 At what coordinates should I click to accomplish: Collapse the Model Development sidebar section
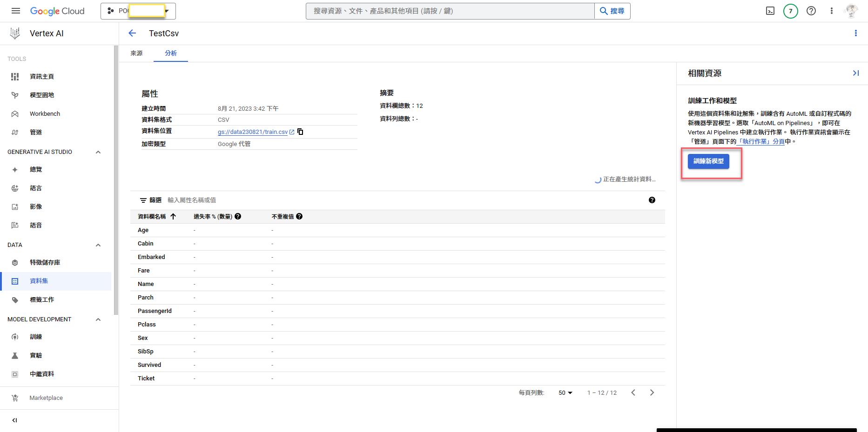98,319
